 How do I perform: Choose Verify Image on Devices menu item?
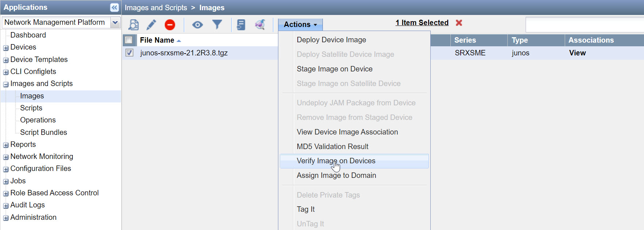coord(336,161)
